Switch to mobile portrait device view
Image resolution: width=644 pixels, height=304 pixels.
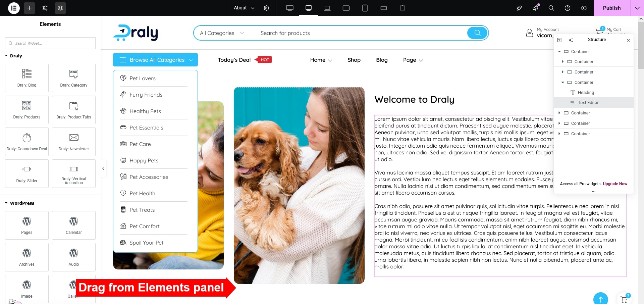(x=402, y=8)
